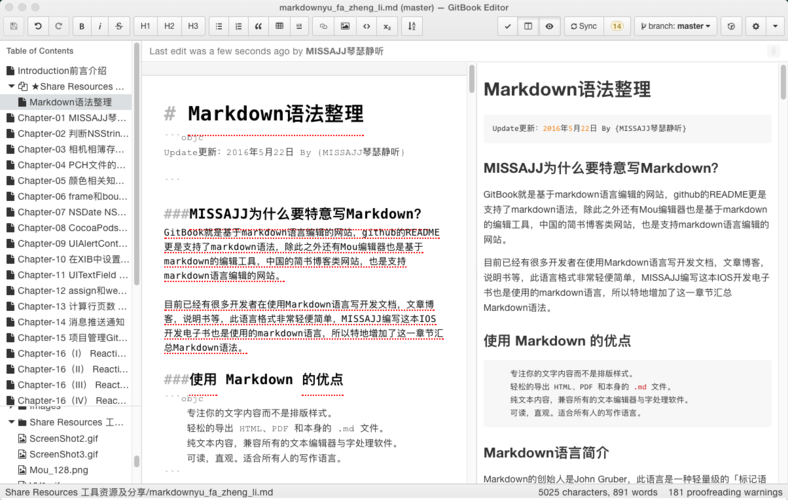Select Mou_128.png file
Image resolution: width=788 pixels, height=500 pixels.
point(53,470)
